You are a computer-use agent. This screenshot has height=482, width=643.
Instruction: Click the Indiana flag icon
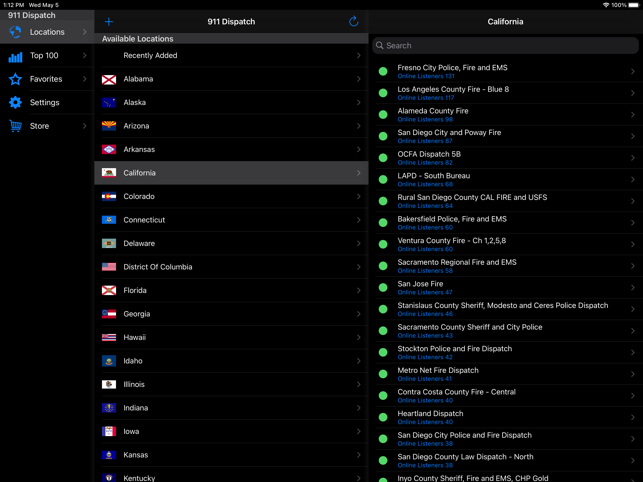pos(109,408)
